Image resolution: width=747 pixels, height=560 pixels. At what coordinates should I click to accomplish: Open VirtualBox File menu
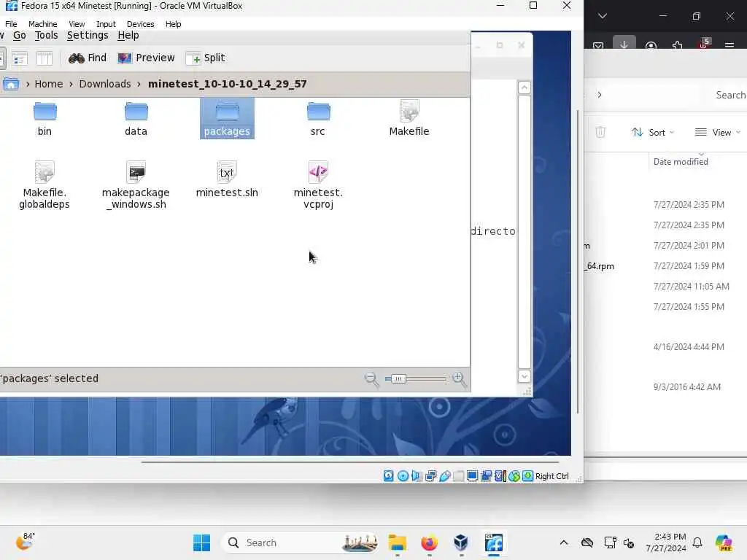click(11, 24)
